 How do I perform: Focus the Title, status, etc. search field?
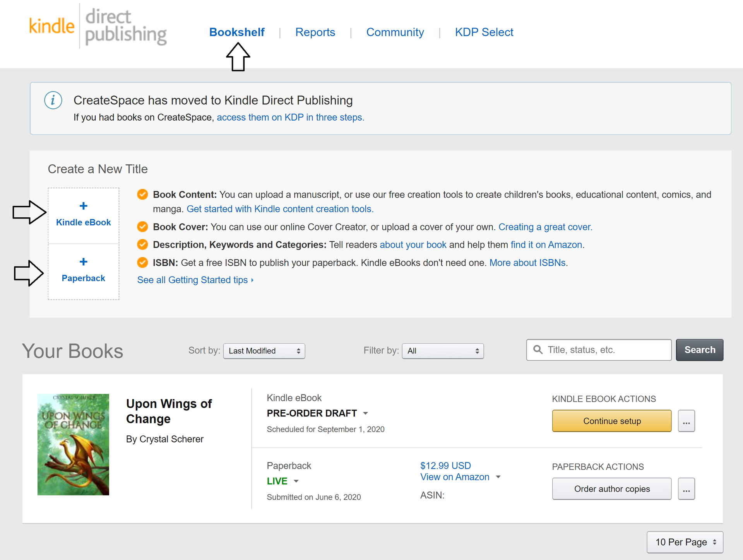point(599,350)
